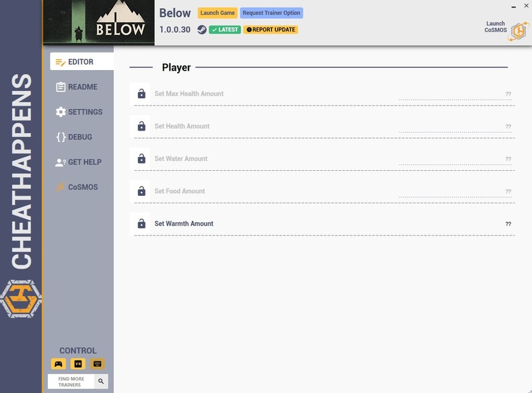Click the gamepad control icon
This screenshot has height=393, width=532.
59,364
